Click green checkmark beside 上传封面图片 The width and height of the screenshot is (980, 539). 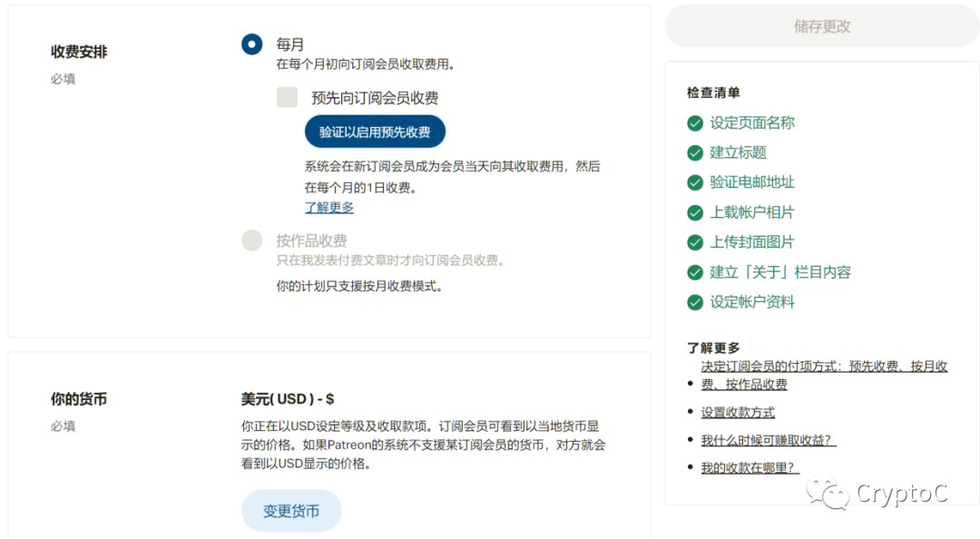point(695,242)
